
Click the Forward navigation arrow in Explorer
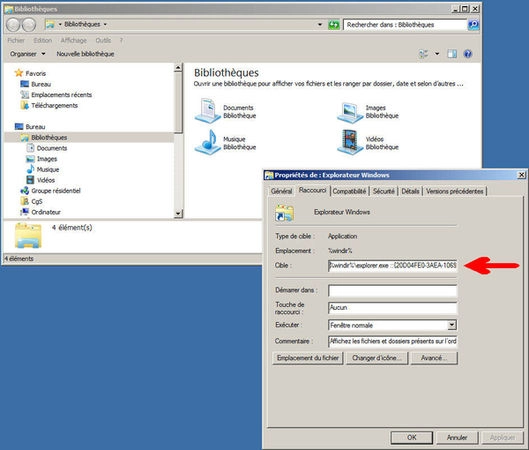coord(29,25)
